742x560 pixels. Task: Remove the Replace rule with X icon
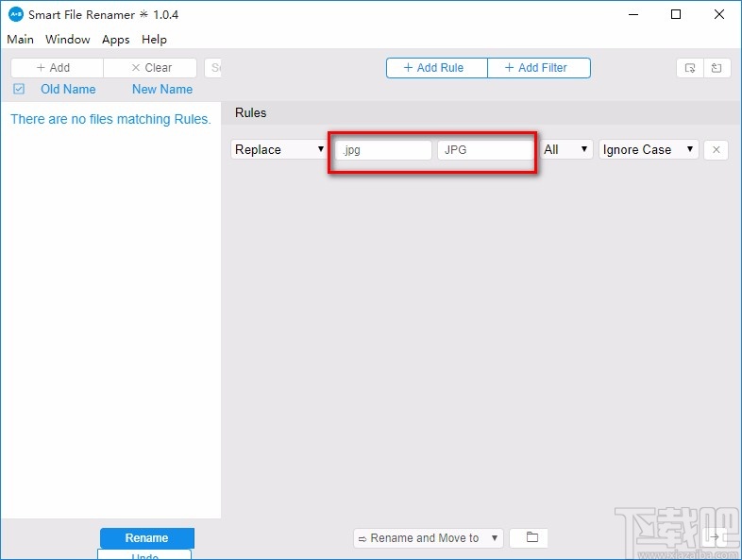tap(716, 150)
